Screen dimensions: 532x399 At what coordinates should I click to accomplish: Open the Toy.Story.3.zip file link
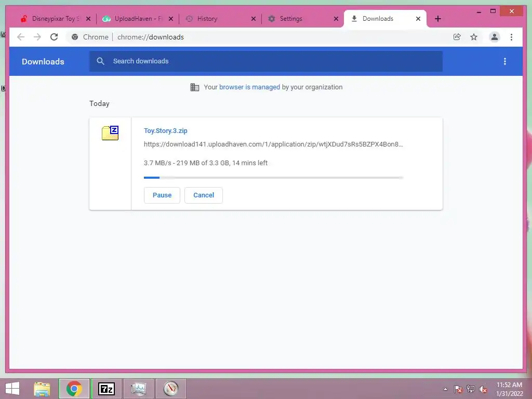166,130
